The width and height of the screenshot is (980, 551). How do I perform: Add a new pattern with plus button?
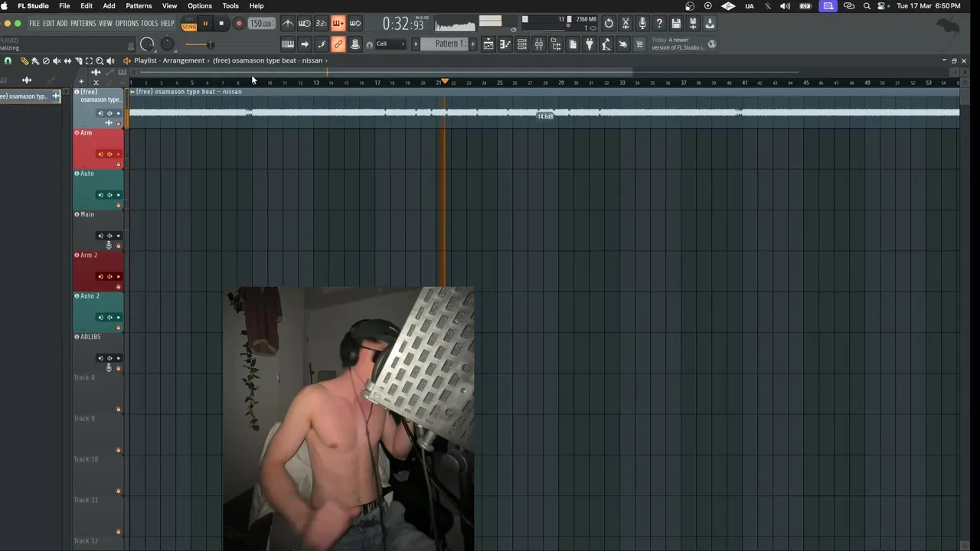[472, 44]
